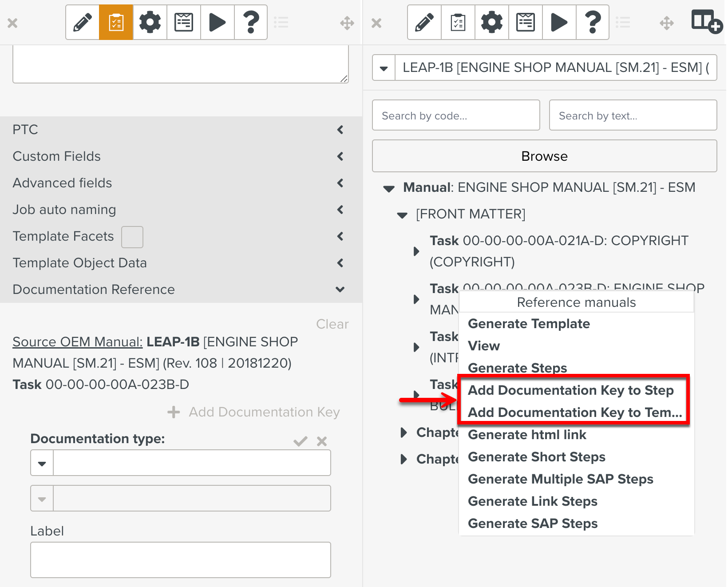The height and width of the screenshot is (587, 728).
Task: Click the Task 00-00-00-00A-021A-D COPYRIGHT row
Action: [559, 251]
